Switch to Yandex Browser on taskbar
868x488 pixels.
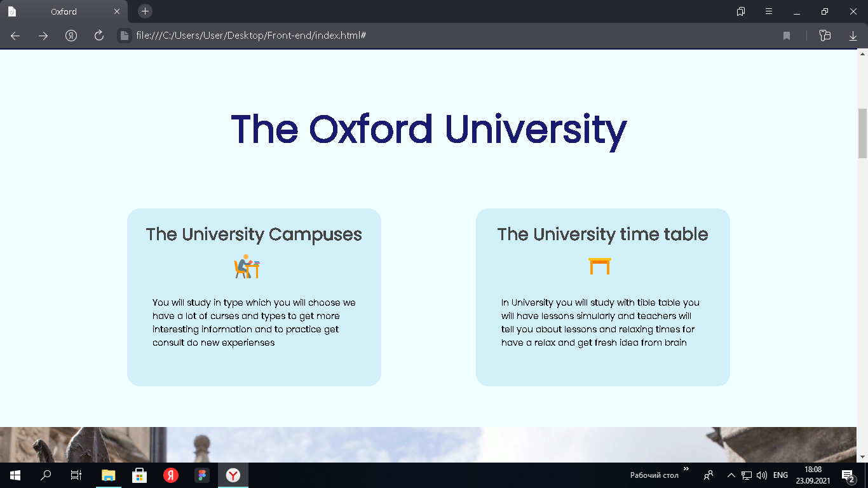[233, 475]
